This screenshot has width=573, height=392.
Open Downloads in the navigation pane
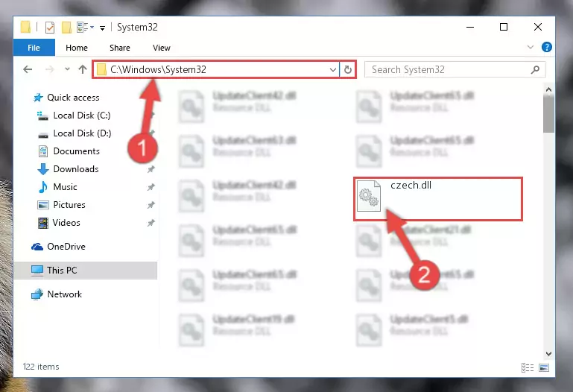pyautogui.click(x=76, y=169)
